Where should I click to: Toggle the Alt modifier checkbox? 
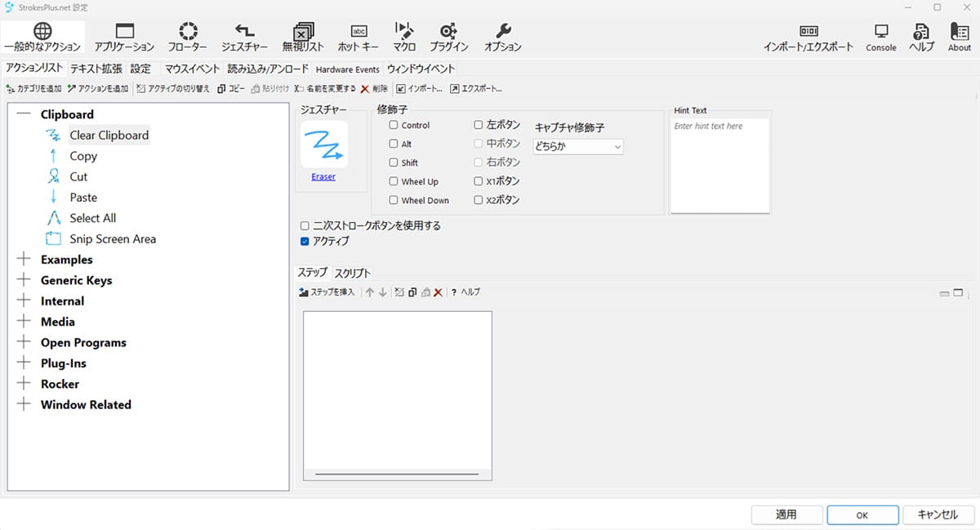394,144
